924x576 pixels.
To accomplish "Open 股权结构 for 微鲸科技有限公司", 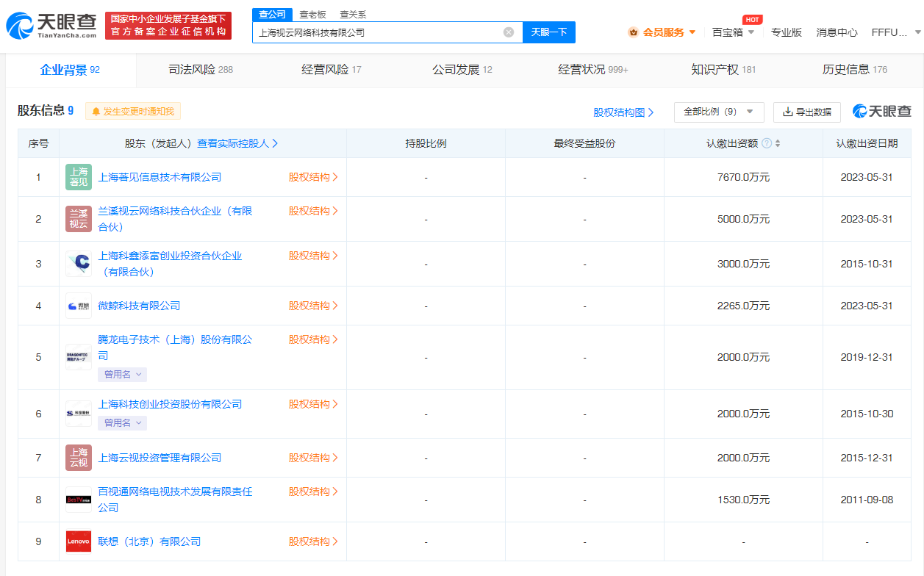I will tap(313, 306).
